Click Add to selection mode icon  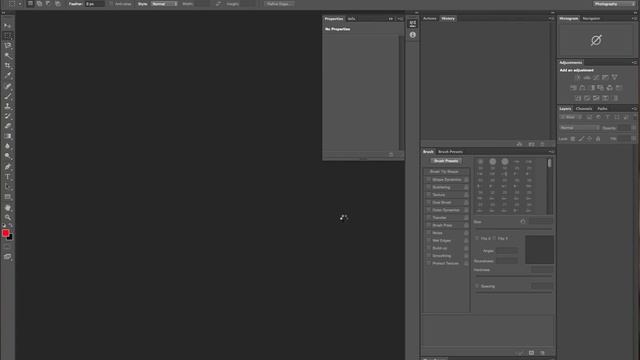[39, 4]
